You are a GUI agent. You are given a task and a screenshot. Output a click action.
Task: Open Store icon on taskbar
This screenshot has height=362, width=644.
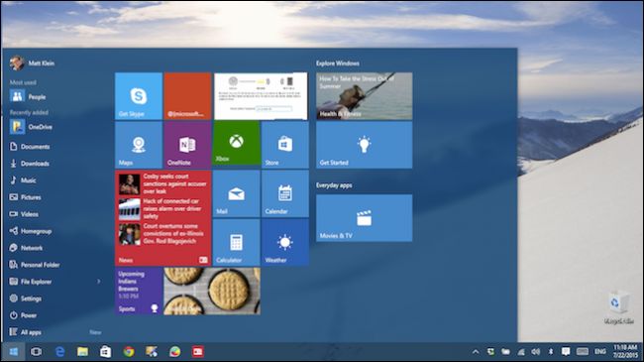[x=106, y=352]
